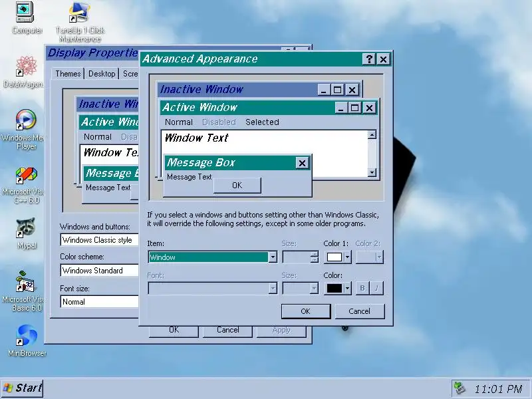The width and height of the screenshot is (532, 399).
Task: Select the Inactive Window title bar preview
Action: click(237, 90)
